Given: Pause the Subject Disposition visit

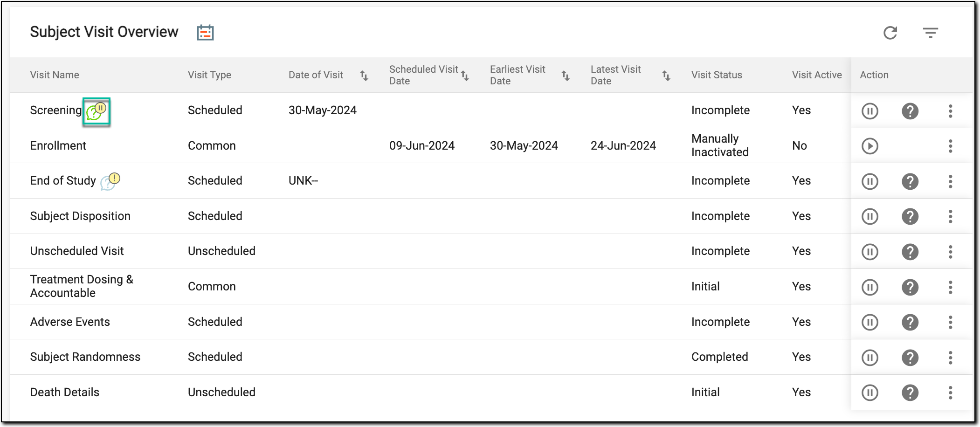Looking at the screenshot, I should click(870, 216).
